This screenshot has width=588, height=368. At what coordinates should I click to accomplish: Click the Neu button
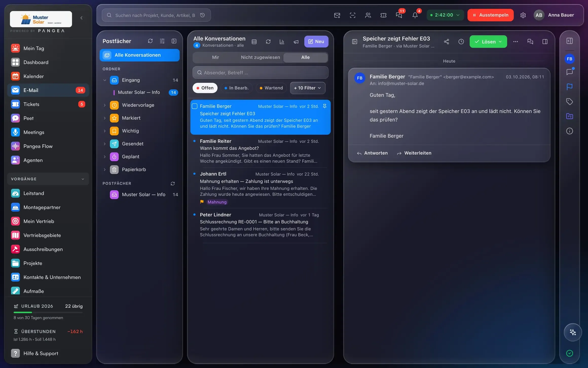[316, 42]
